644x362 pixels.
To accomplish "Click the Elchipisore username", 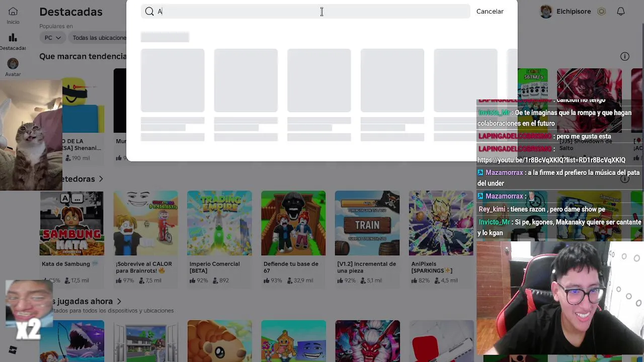I will point(574,11).
